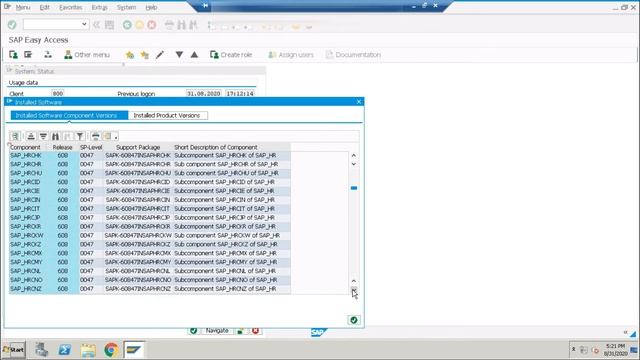Click support package cell SAPK-60847INSAPHRCIT
Image resolution: width=640 pixels, height=360 pixels.
coord(138,209)
